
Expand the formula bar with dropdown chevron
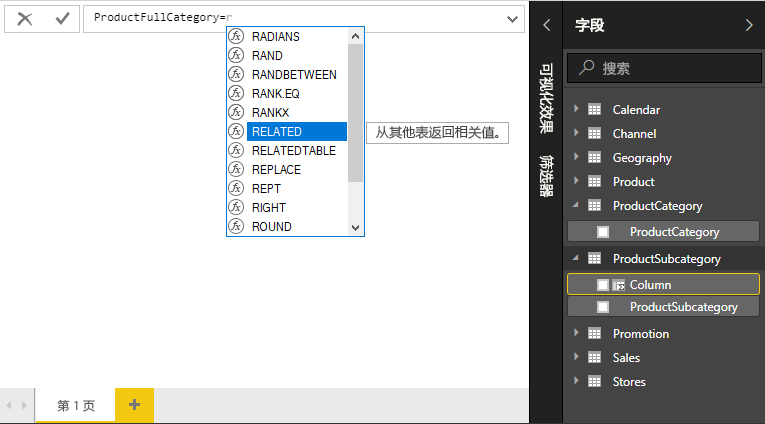(513, 18)
